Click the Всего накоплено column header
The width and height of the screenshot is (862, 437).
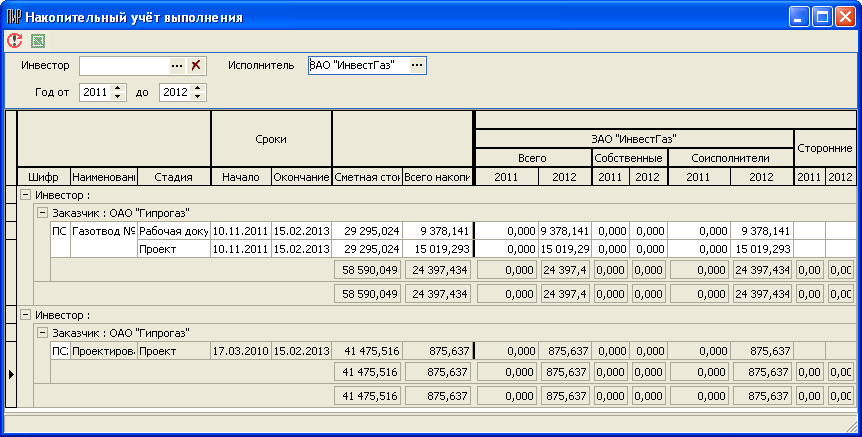point(438,177)
